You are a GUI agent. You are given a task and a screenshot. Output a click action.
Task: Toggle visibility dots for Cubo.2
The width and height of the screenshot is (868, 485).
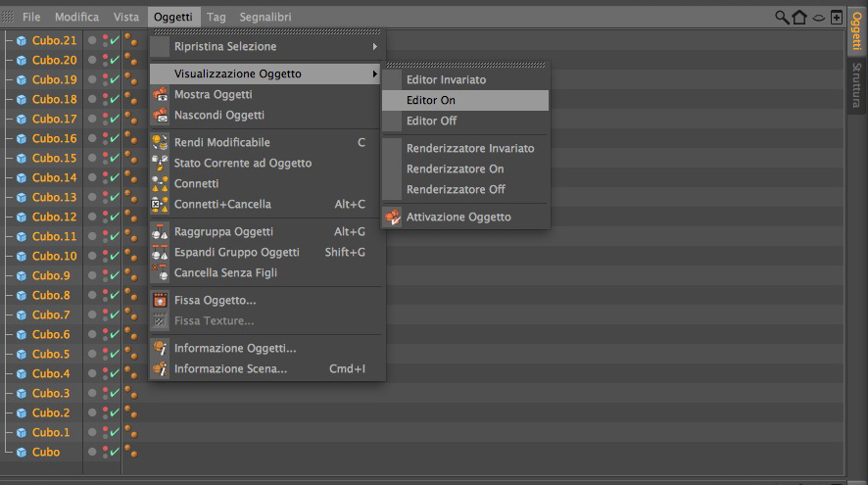pyautogui.click(x=104, y=412)
